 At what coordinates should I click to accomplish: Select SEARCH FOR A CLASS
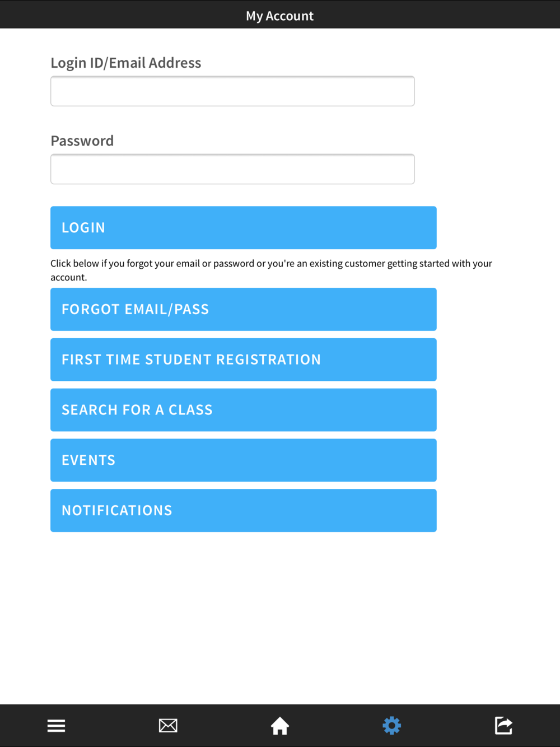point(244,410)
